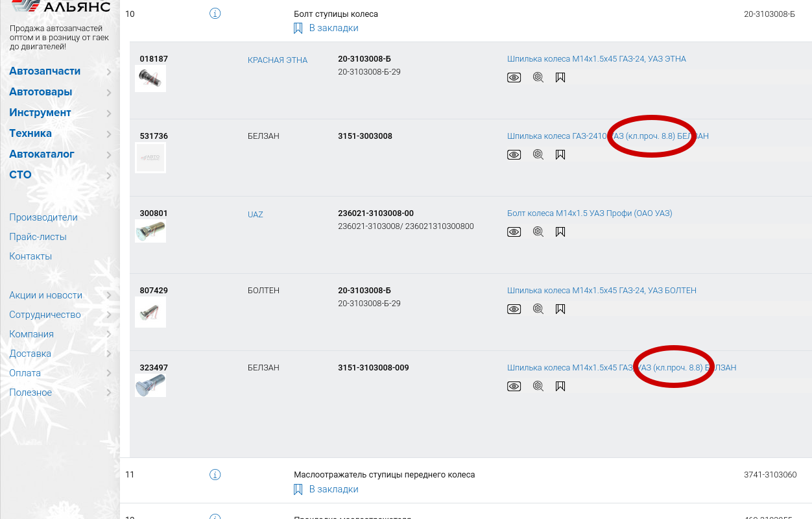Click the info icon for item 11
Viewport: 812px width, 519px height.
(215, 475)
